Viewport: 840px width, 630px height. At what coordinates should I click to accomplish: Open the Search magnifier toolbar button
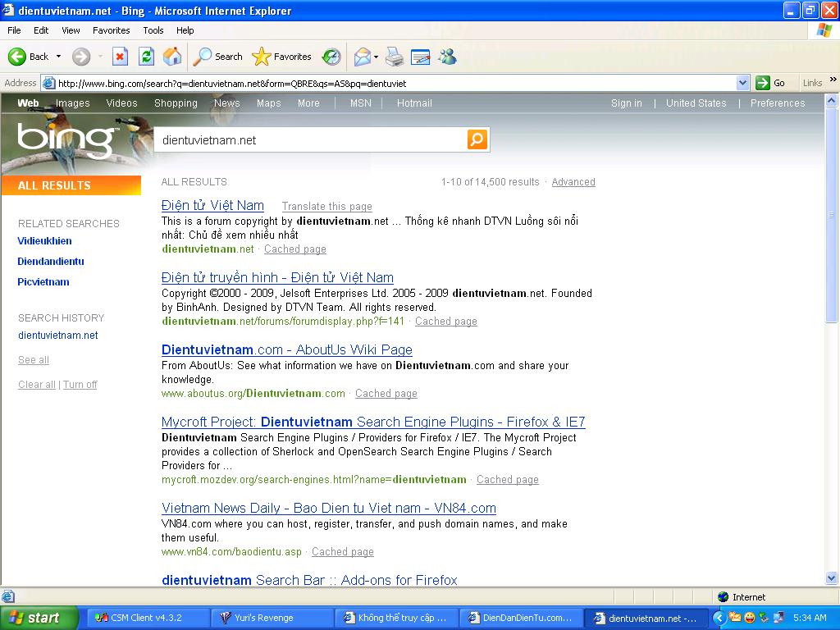(218, 57)
